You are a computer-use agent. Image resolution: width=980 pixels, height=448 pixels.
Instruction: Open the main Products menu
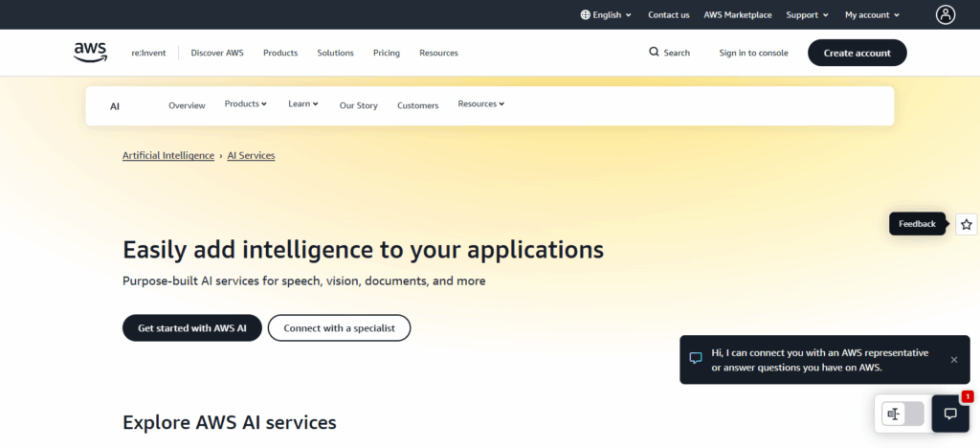(280, 53)
